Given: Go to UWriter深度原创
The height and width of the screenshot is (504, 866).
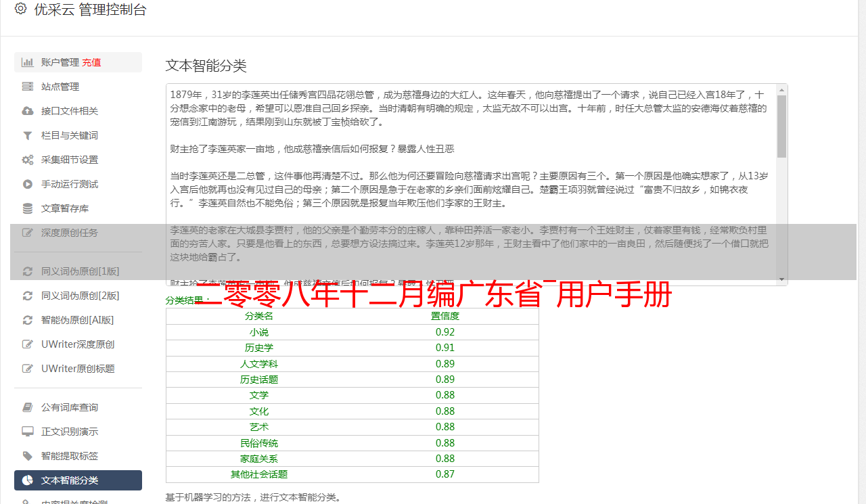Looking at the screenshot, I should 78,344.
